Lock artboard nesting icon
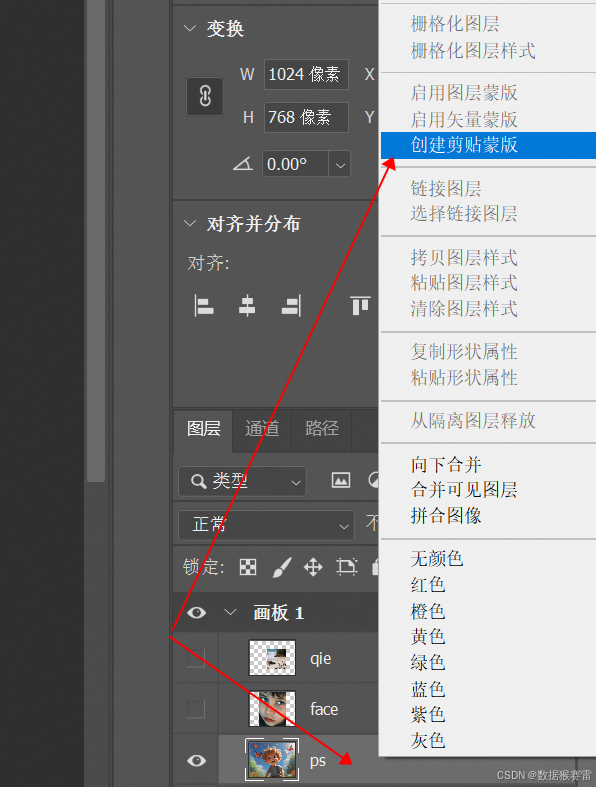Screen dimensions: 596x787 click(346, 567)
